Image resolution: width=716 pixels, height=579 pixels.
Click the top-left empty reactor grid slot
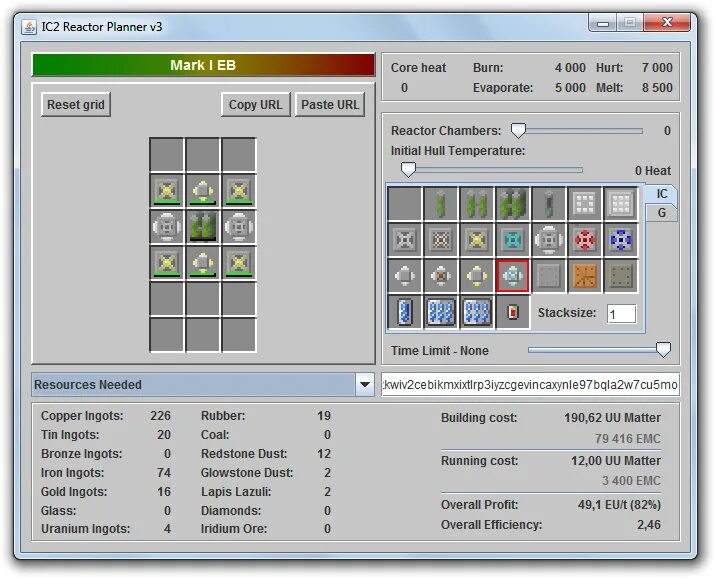click(167, 154)
